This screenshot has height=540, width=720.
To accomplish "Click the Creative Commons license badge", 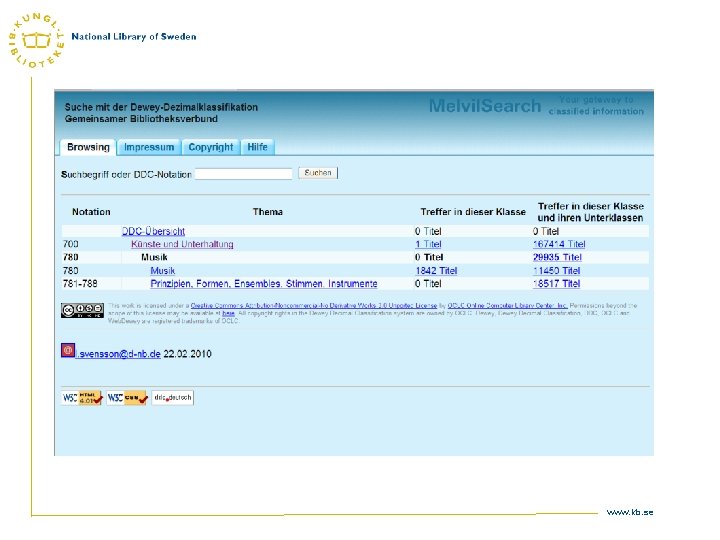I will [x=82, y=310].
